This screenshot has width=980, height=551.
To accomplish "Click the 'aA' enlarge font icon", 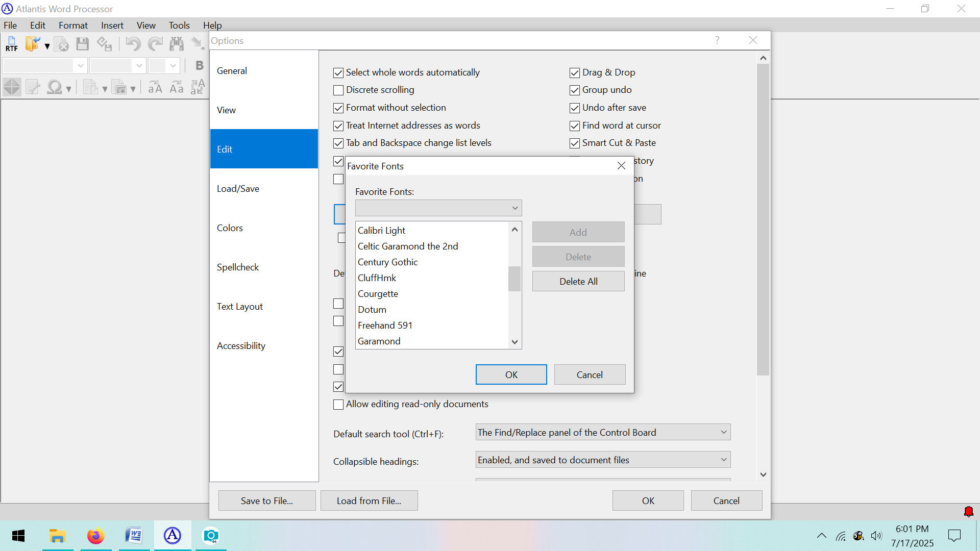I will click(x=155, y=87).
